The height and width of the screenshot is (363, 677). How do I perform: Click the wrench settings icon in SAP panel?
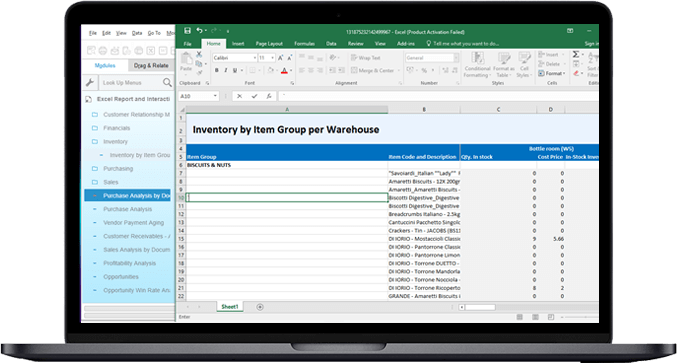[90, 82]
